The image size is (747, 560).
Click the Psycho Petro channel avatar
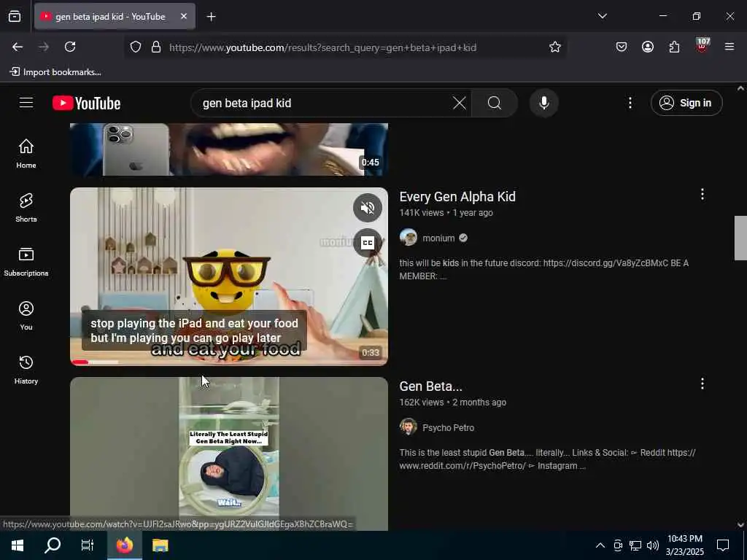tap(409, 427)
